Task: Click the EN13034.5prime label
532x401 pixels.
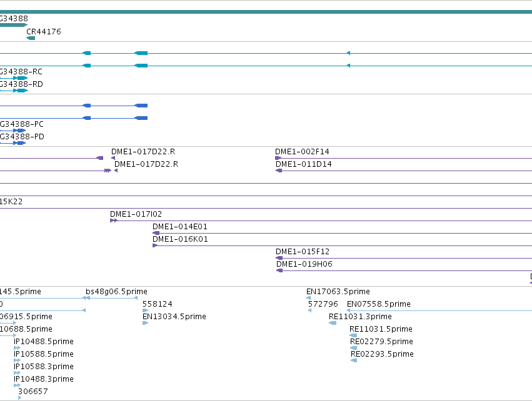Action: 174,317
